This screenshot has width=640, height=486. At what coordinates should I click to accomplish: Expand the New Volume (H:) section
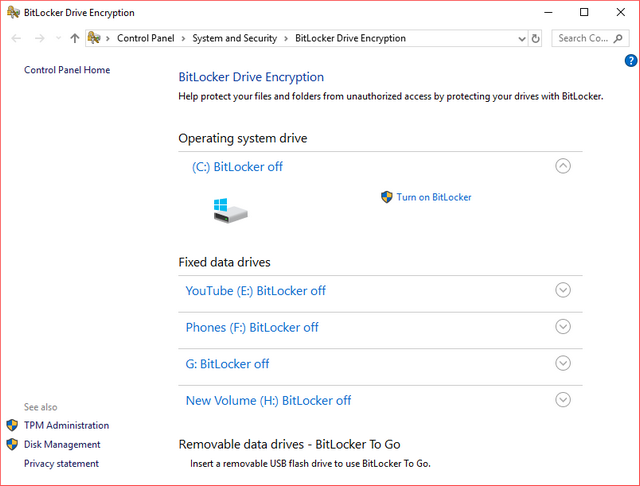(563, 400)
